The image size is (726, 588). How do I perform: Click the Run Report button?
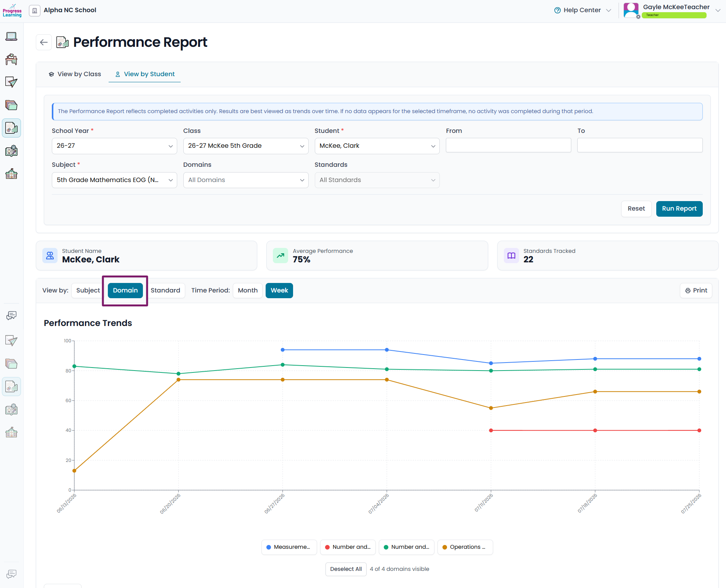tap(679, 209)
